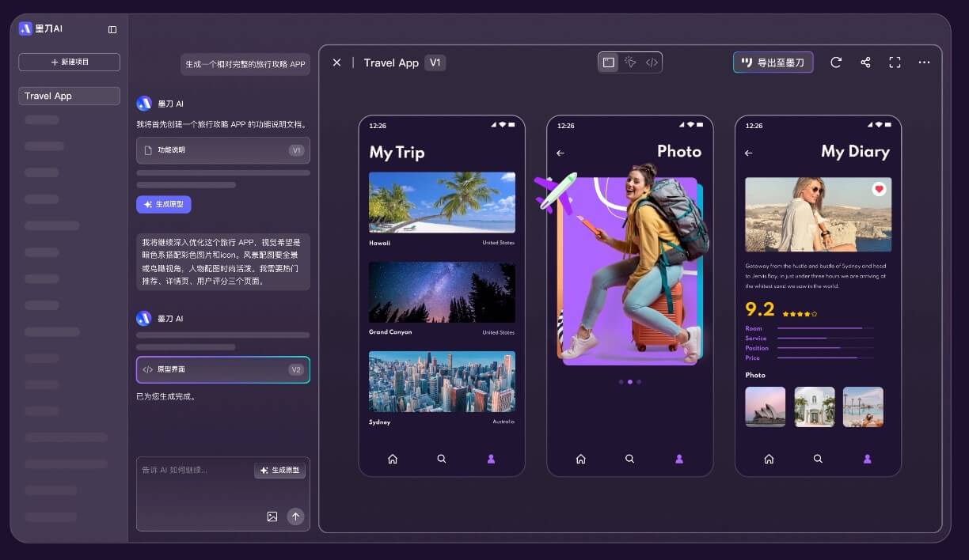The image size is (969, 560).
Task: Select the profile icon in My Trip navigation
Action: (x=491, y=459)
